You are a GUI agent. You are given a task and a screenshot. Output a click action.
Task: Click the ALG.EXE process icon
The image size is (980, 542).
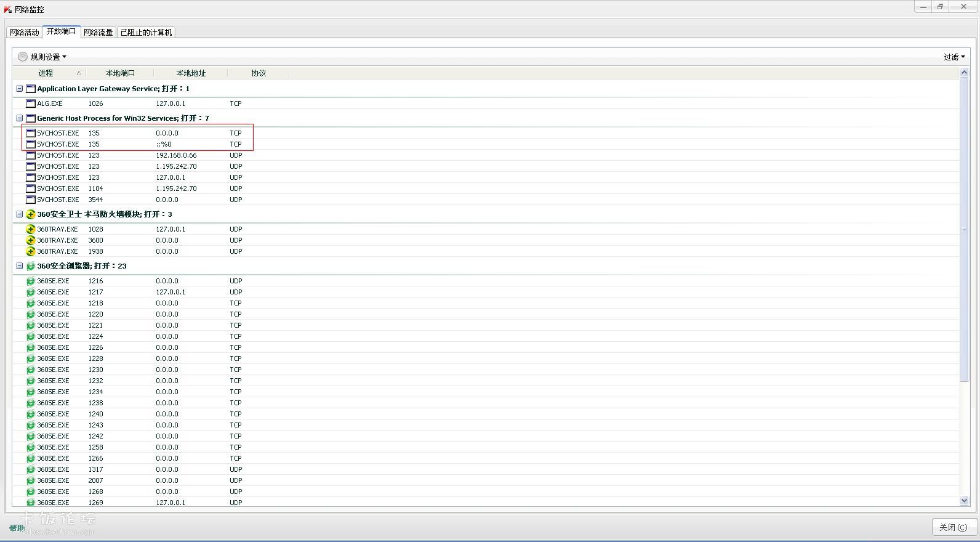(30, 103)
